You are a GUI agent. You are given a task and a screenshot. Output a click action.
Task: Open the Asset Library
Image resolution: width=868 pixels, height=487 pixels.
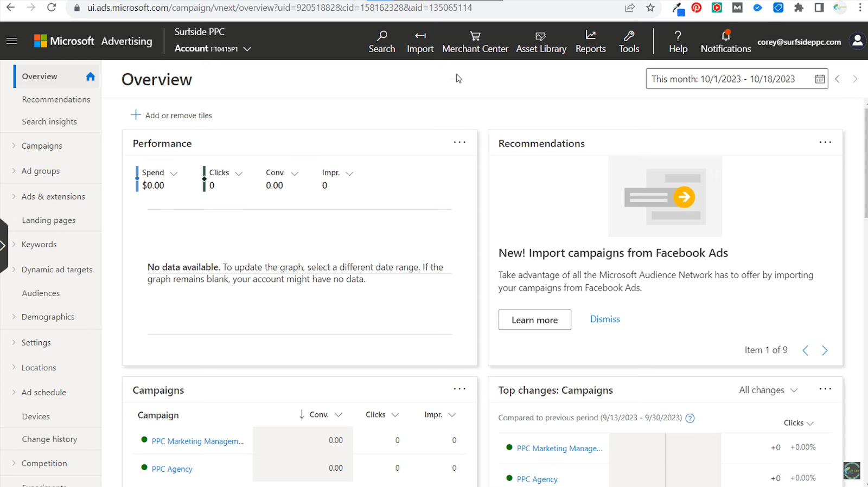click(x=541, y=42)
